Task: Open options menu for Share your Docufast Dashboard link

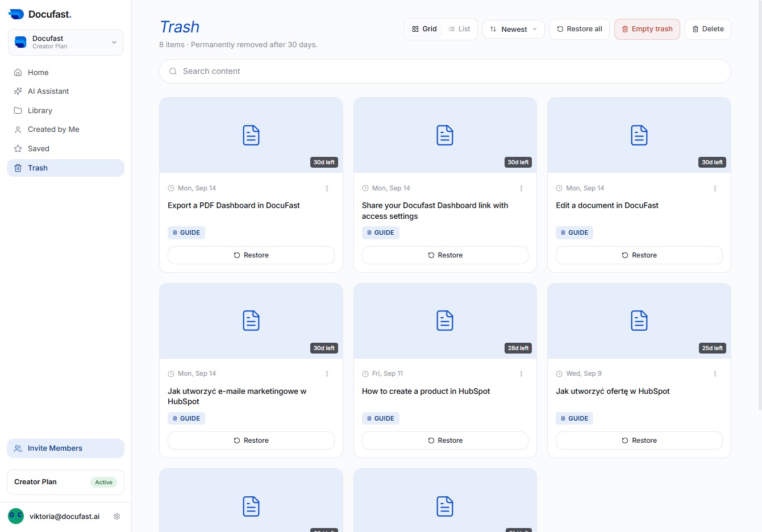Action: [521, 188]
